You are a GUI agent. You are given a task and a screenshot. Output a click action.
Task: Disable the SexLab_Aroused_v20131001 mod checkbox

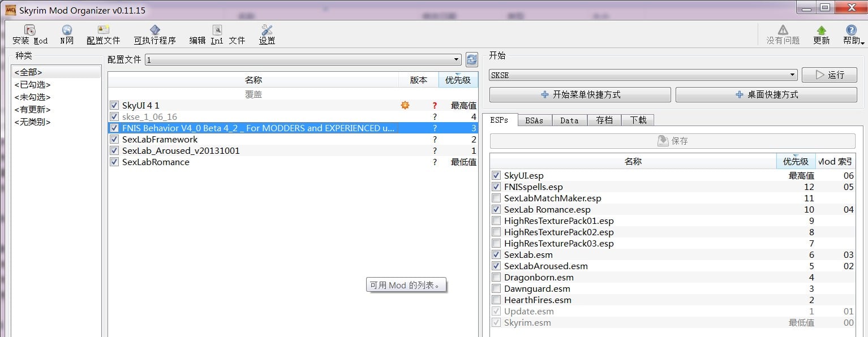pyautogui.click(x=114, y=150)
